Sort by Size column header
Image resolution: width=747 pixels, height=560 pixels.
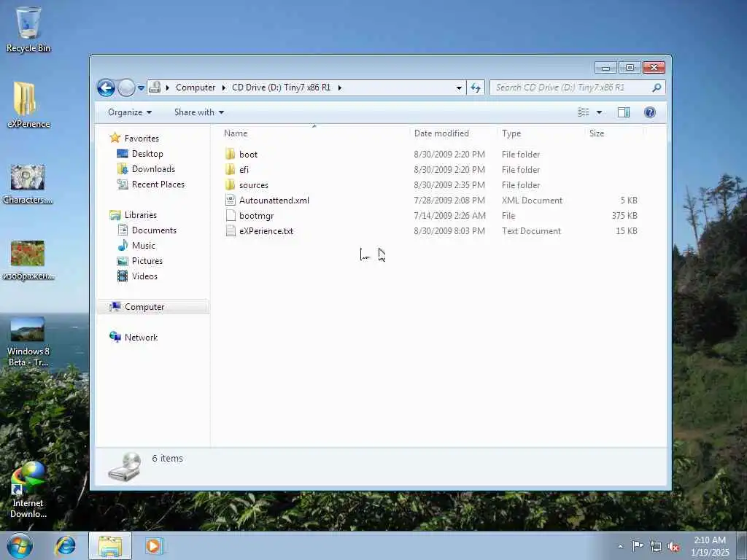pyautogui.click(x=597, y=133)
